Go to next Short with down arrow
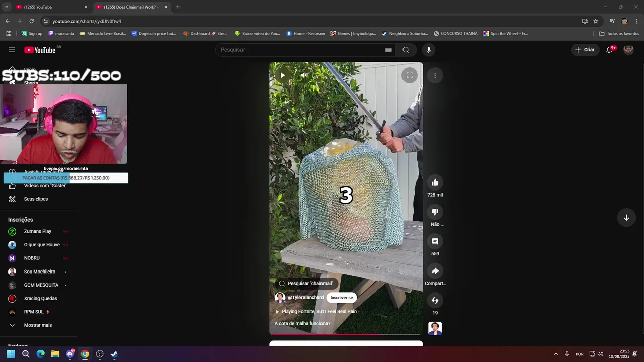Screen dimensions: 644x362 (x=626, y=218)
